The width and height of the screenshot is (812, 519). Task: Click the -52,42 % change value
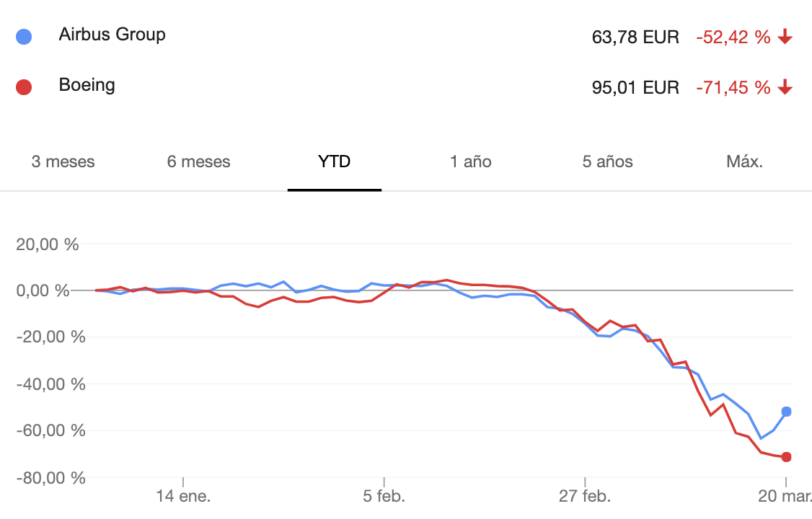click(733, 37)
